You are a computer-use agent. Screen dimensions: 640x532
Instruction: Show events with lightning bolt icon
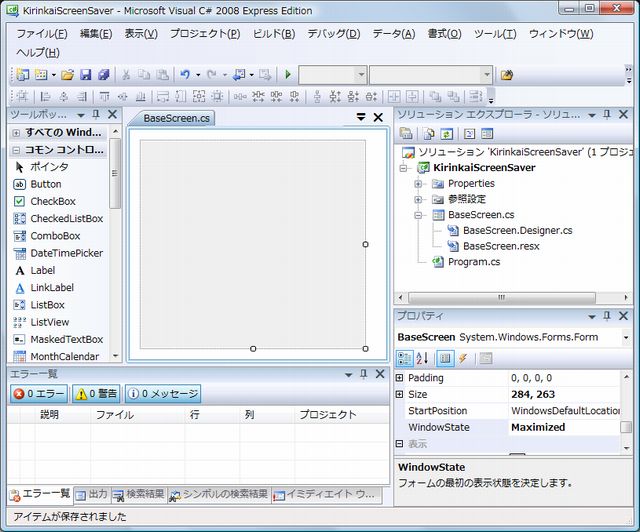coord(463,358)
